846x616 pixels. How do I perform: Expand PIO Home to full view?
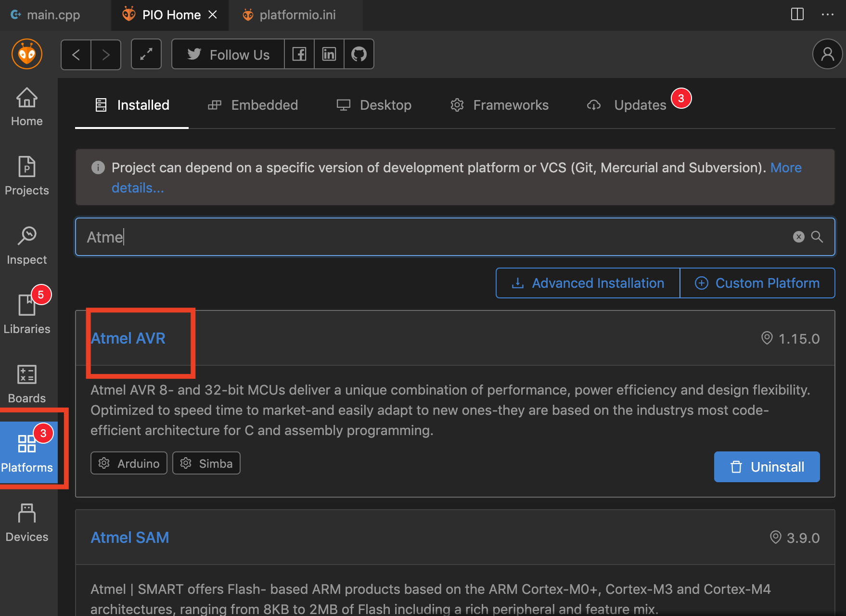point(146,54)
